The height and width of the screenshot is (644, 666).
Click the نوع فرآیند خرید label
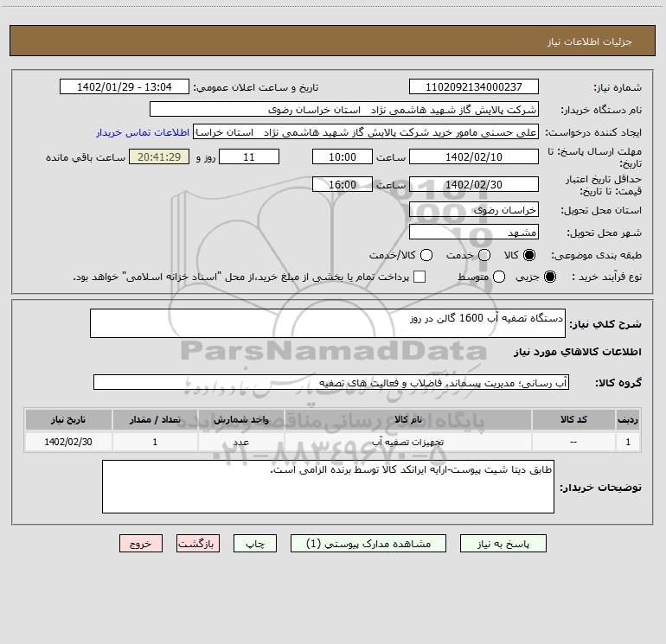coord(606,277)
